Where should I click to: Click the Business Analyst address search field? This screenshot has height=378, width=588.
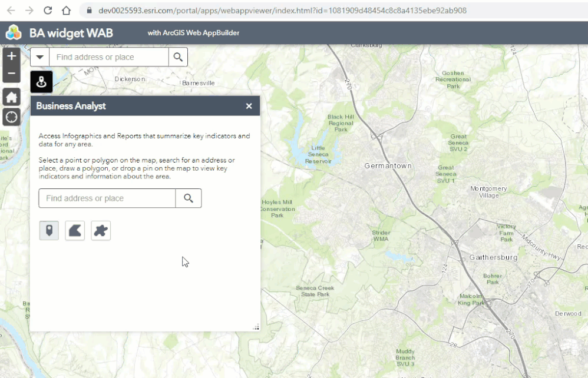click(x=107, y=198)
